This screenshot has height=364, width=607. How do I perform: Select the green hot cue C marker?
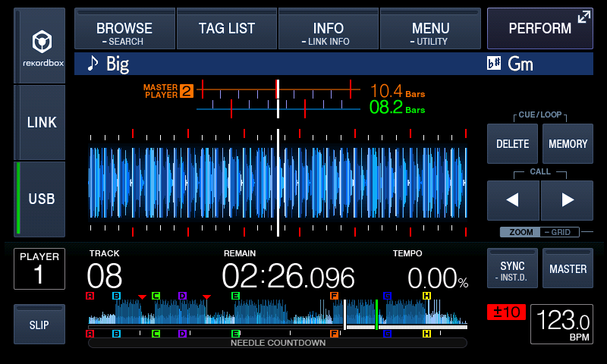[x=156, y=296]
